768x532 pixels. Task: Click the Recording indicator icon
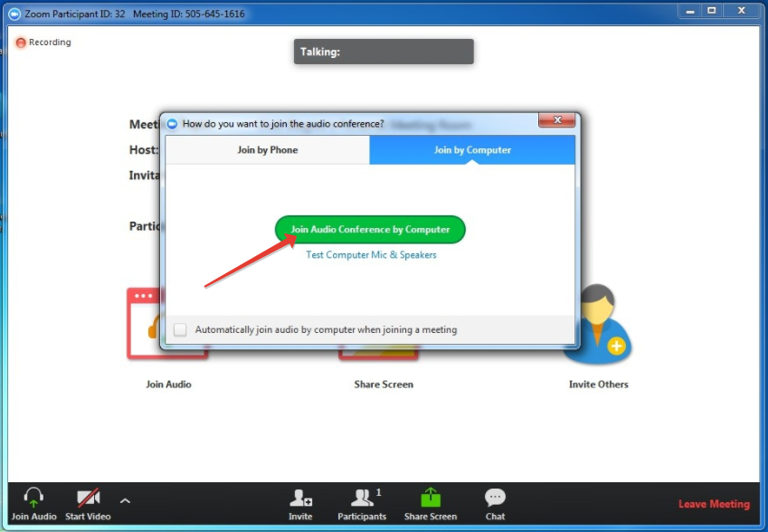tap(21, 43)
